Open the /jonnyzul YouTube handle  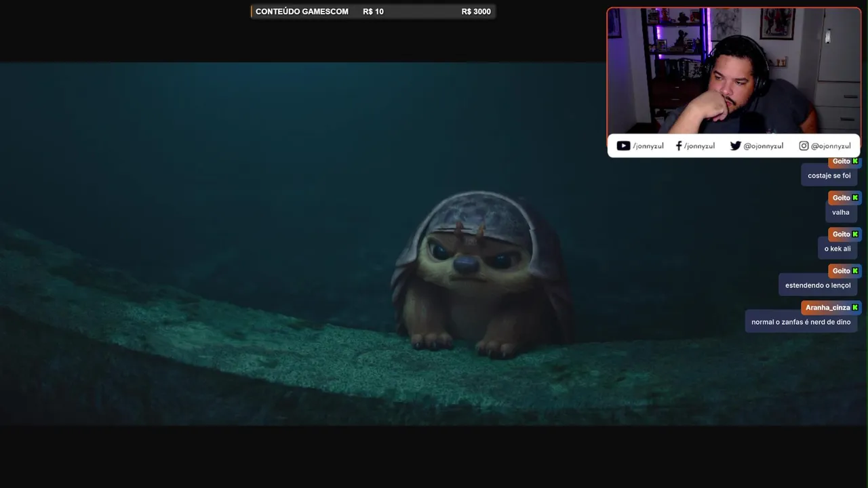click(648, 146)
